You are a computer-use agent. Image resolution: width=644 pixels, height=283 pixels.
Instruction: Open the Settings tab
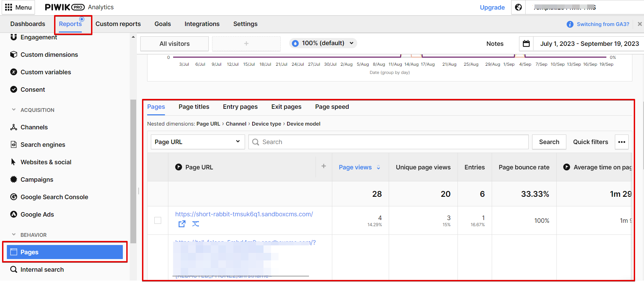245,24
